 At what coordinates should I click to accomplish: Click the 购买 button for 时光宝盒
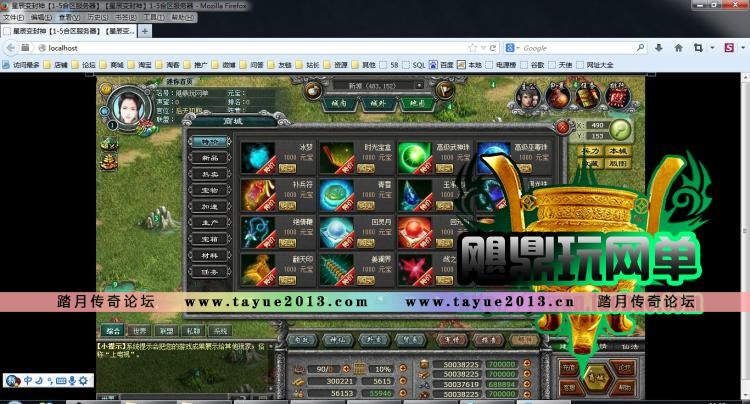pos(365,168)
